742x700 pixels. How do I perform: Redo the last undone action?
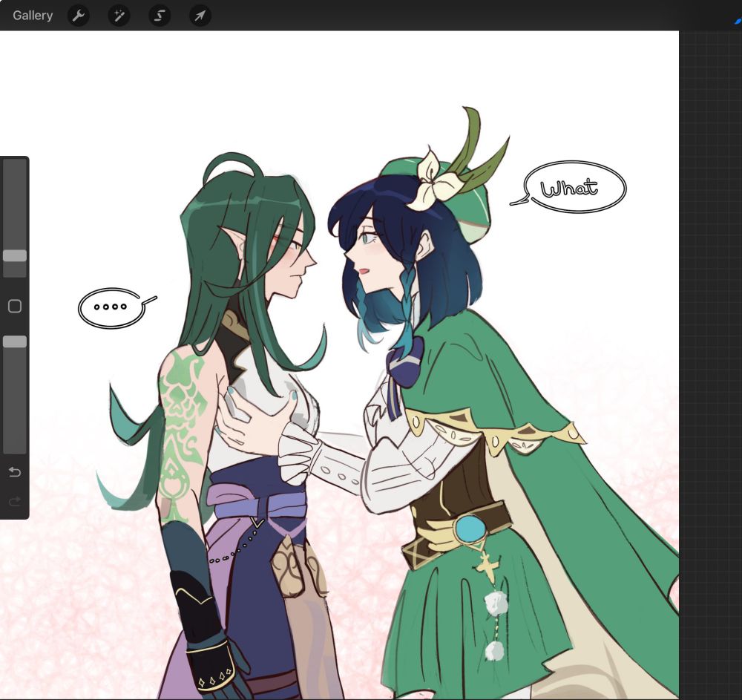[15, 501]
